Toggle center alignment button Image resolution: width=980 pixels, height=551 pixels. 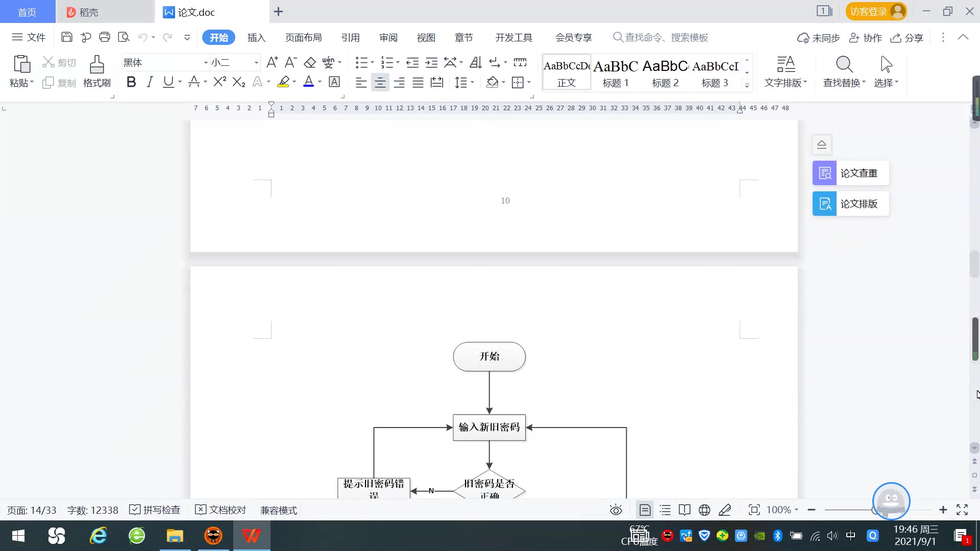pyautogui.click(x=380, y=82)
